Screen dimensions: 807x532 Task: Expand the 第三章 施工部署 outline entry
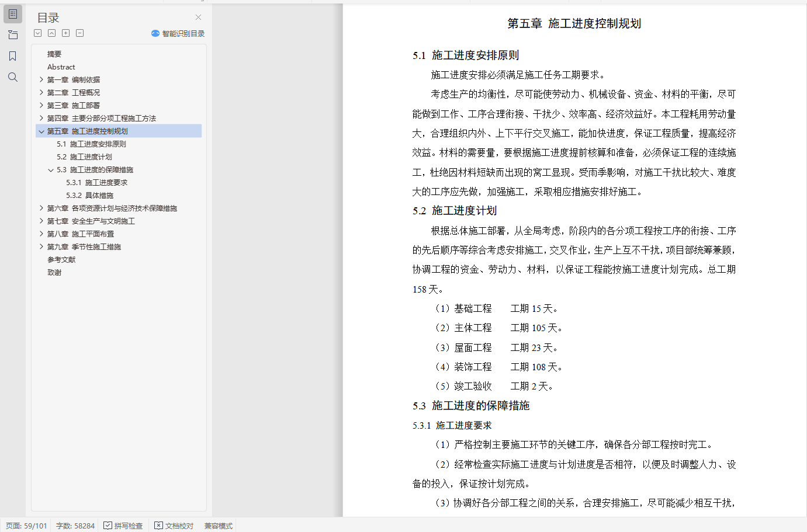(x=41, y=105)
